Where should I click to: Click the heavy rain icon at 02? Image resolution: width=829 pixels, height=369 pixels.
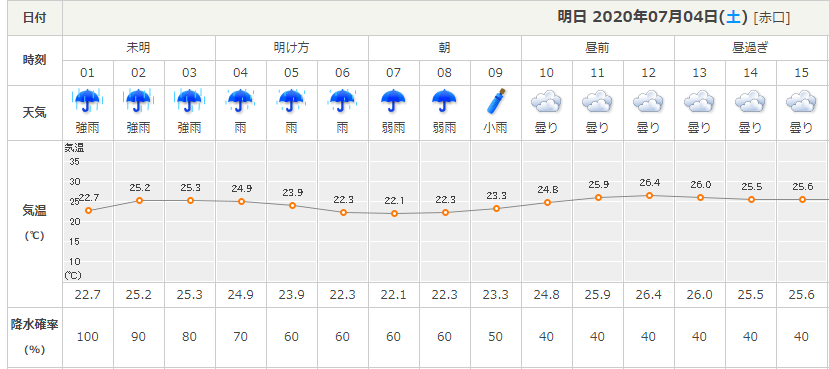pos(139,102)
